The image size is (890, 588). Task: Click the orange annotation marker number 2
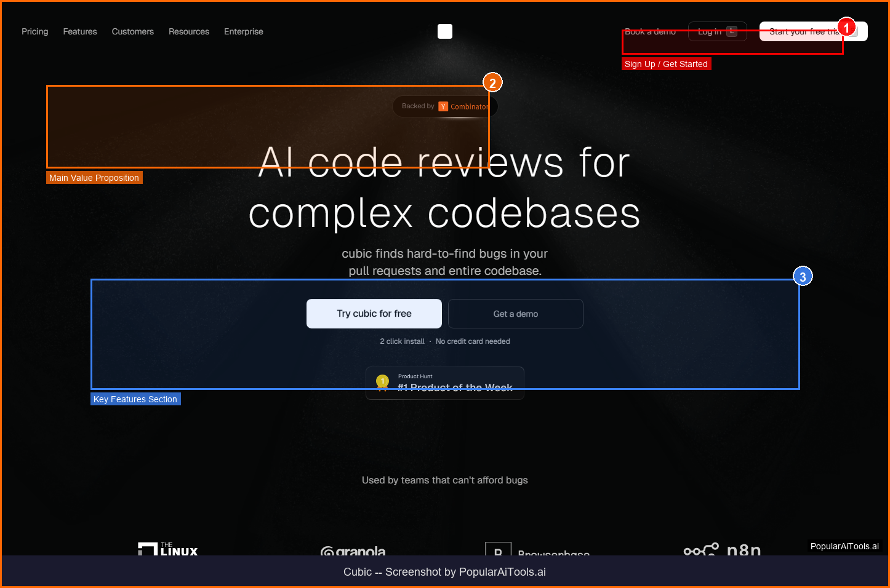click(492, 83)
